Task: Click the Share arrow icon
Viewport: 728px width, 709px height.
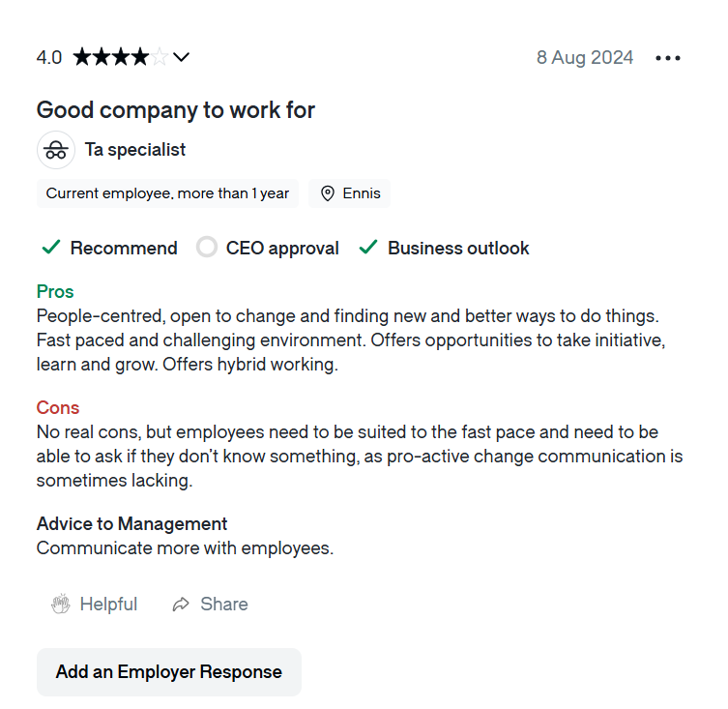Action: [181, 605]
